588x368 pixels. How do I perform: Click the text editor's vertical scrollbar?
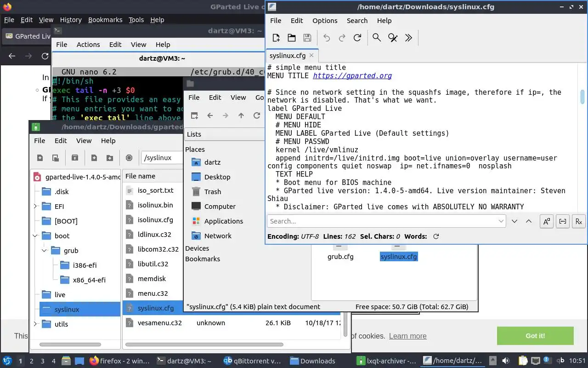tap(582, 97)
